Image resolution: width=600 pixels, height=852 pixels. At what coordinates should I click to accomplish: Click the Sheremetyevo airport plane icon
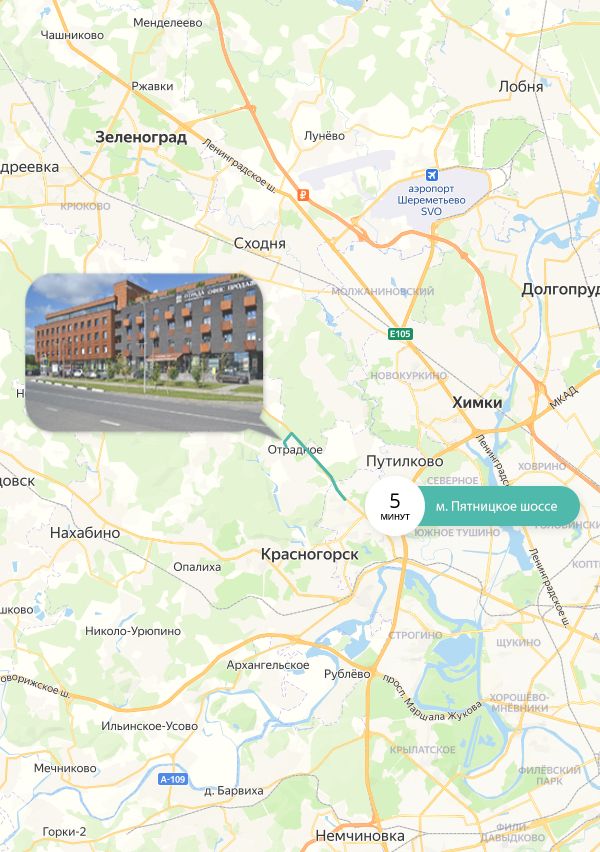click(432, 175)
